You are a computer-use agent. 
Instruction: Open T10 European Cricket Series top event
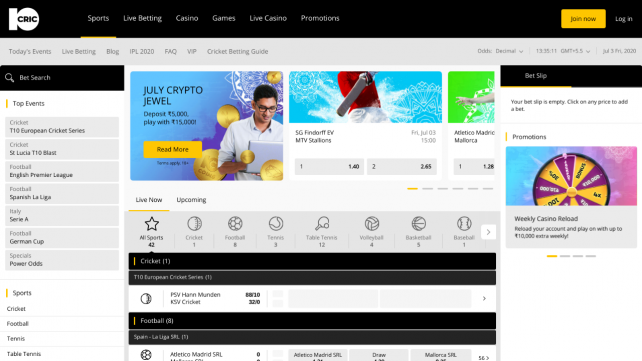62,127
